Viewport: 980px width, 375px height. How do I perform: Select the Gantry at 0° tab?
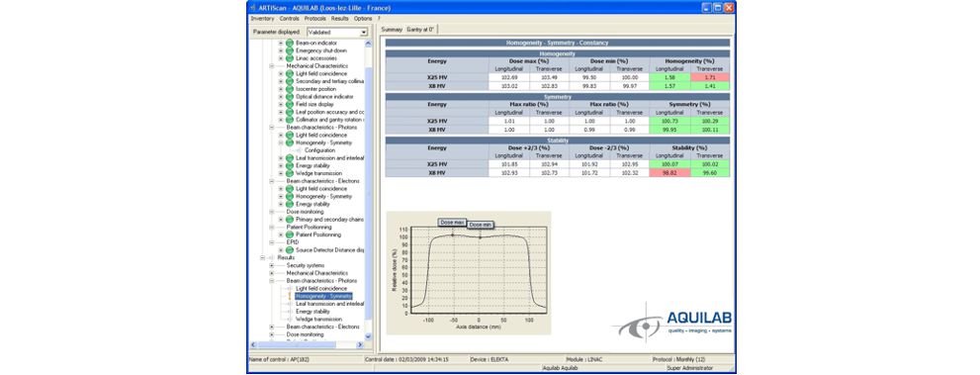click(x=420, y=30)
